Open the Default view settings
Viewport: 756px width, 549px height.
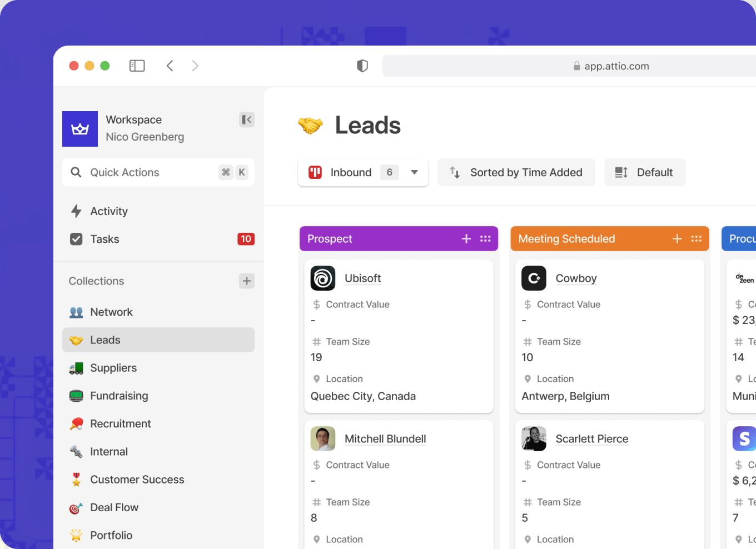point(645,172)
